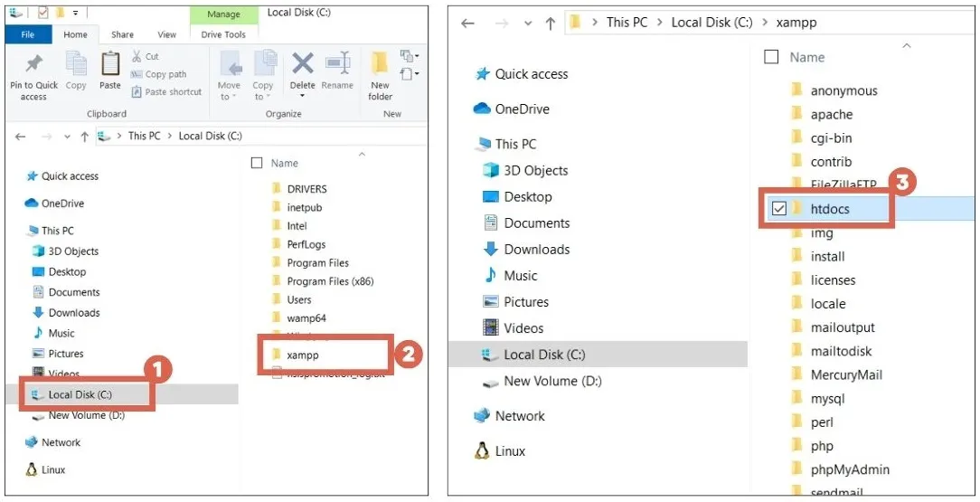Open 3D Objects in left sidebar
Screen dimensions: 980x502
pos(65,251)
